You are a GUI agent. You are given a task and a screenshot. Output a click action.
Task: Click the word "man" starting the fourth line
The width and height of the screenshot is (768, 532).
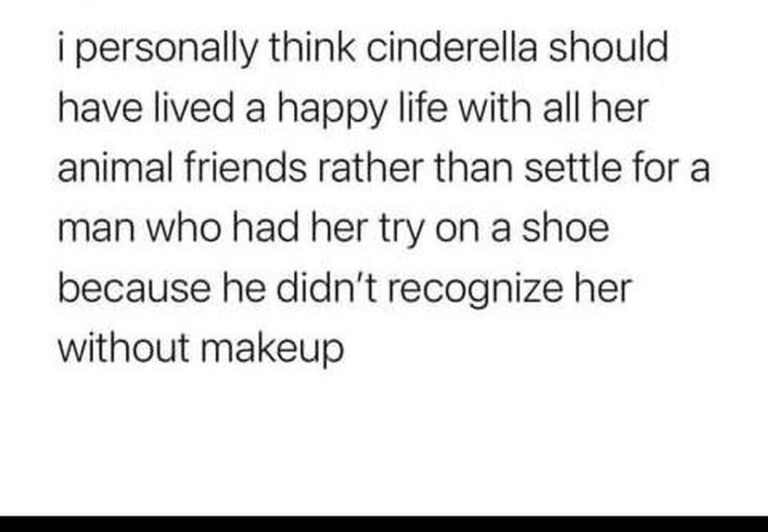click(x=97, y=229)
